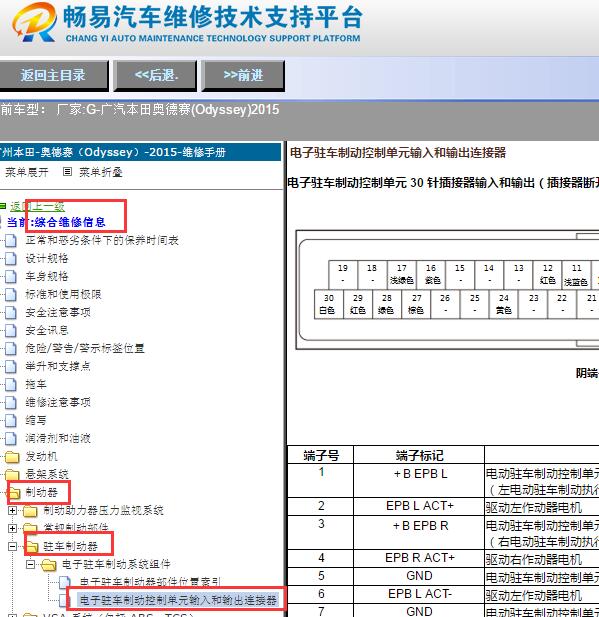Open document icon next to 安全注意事项

click(x=11, y=312)
